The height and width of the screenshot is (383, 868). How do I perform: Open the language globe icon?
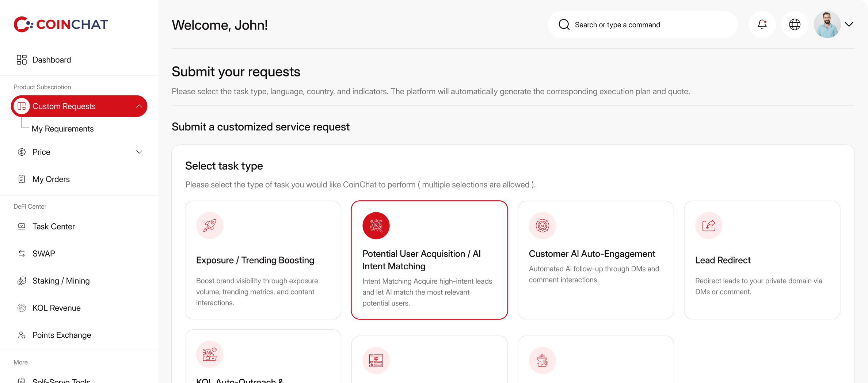coord(795,24)
